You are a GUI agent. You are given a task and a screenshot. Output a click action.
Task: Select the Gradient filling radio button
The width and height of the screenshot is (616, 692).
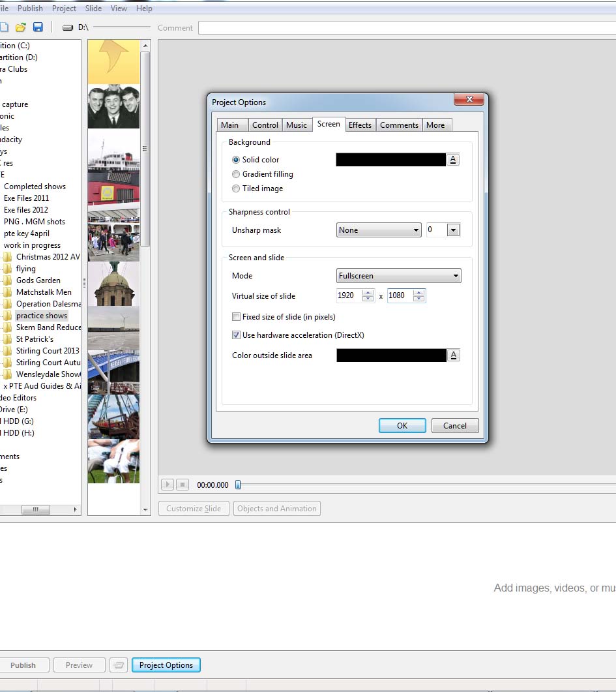236,174
